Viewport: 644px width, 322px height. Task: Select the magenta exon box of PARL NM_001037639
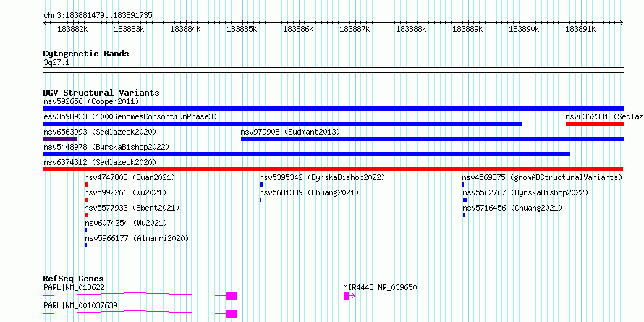click(x=232, y=314)
